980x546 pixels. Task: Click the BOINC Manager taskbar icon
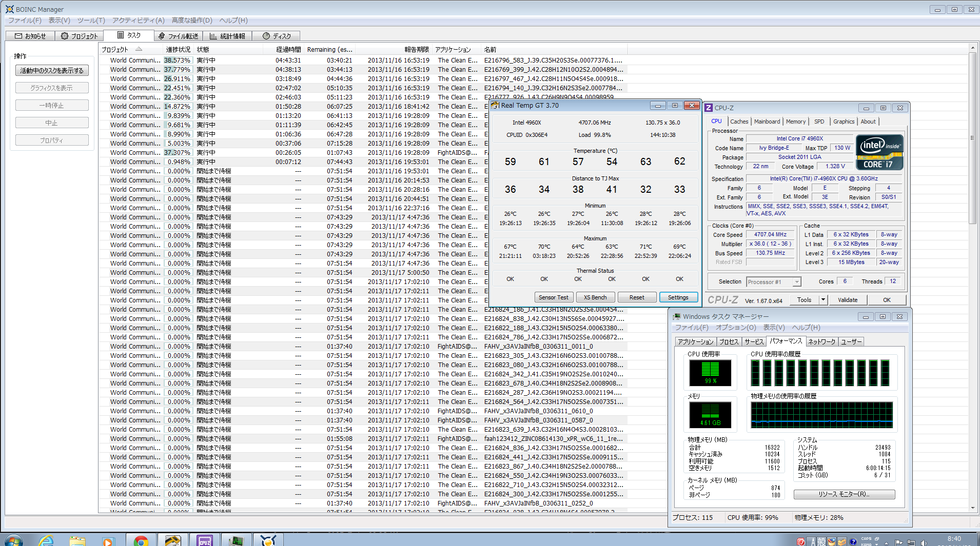click(267, 540)
